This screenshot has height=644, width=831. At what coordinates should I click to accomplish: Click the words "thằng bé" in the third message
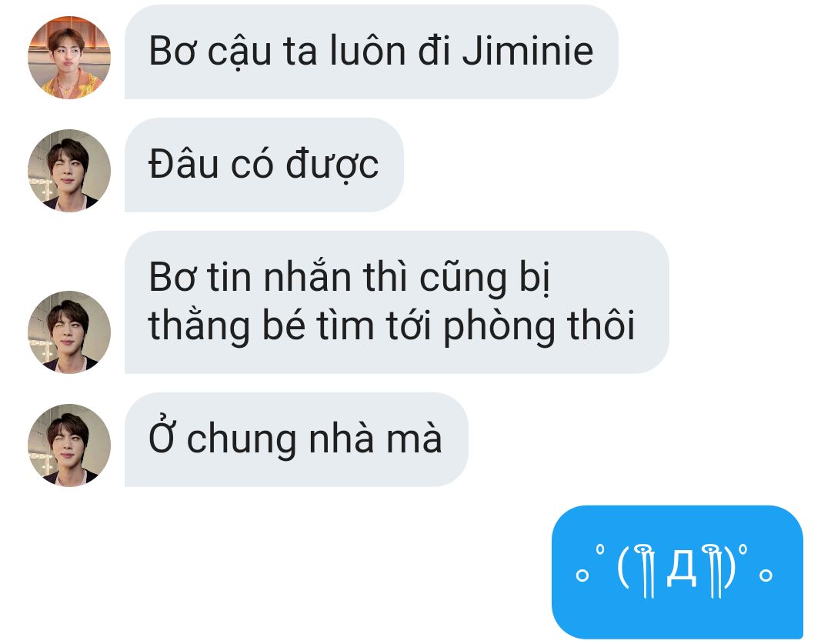pos(227,325)
